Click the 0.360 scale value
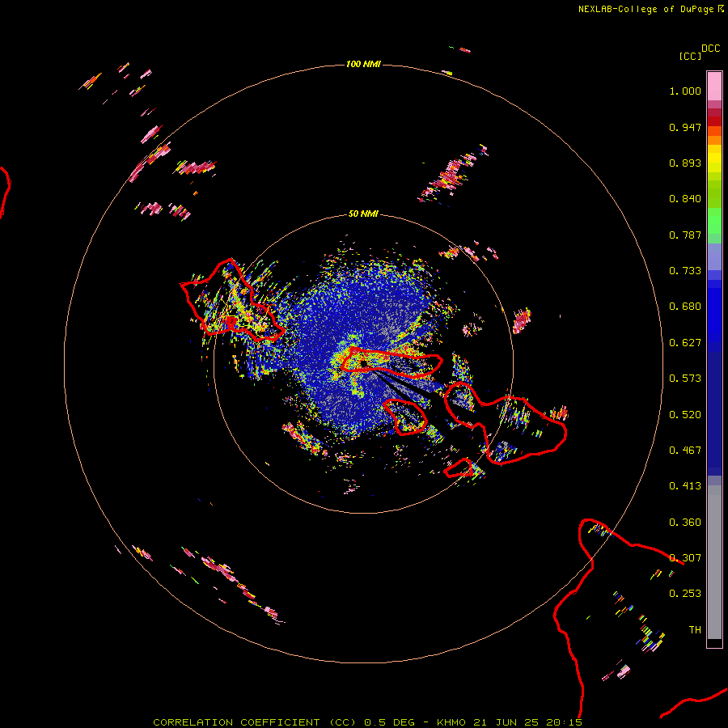728x728 pixels. pos(685,523)
